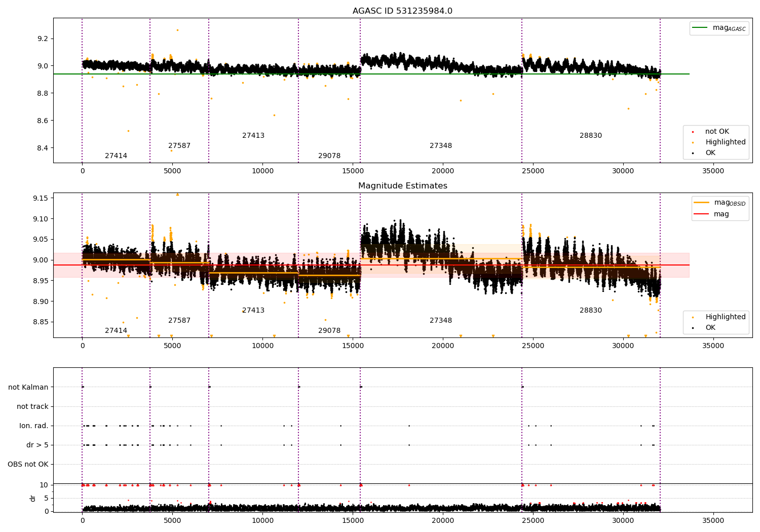The height and width of the screenshot is (532, 760).
Task: Click obsid label 27587 in the top plot
Action: [x=179, y=146]
